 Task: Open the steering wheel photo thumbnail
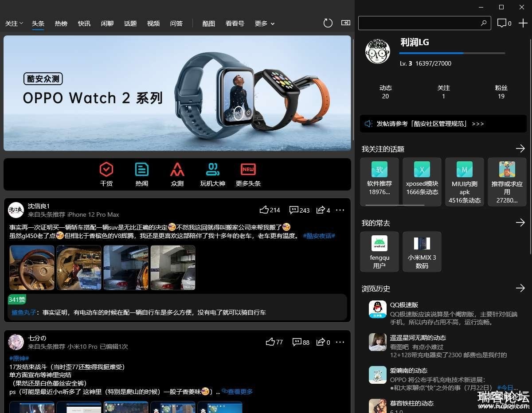[32, 268]
